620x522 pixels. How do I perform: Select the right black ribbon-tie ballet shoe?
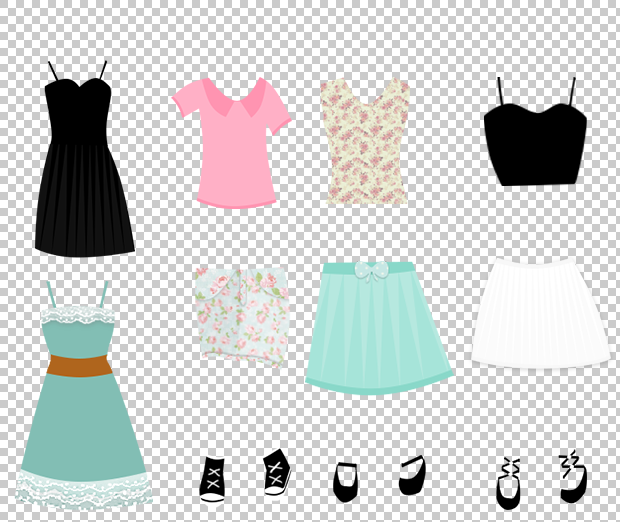click(x=573, y=477)
